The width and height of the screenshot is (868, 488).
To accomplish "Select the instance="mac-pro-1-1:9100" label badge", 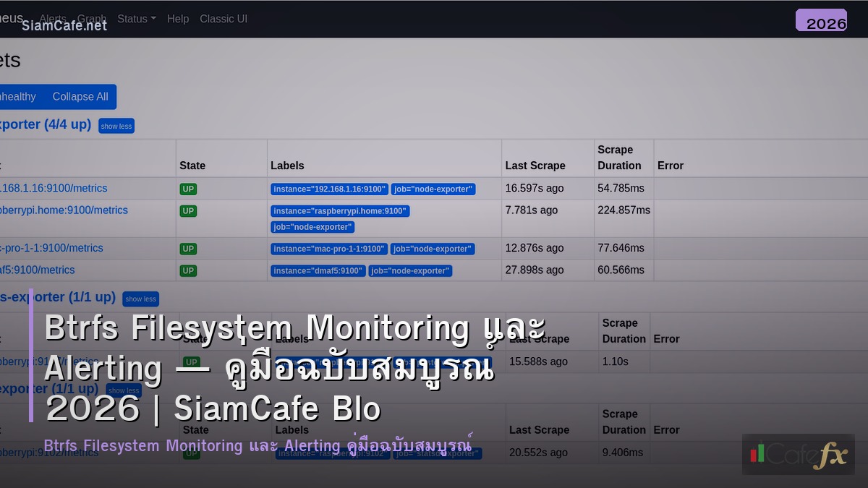I will pos(329,248).
